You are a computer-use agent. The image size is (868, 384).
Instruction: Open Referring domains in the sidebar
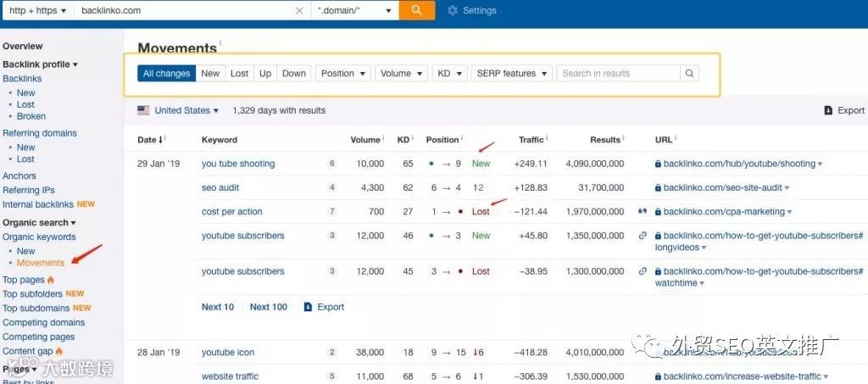coord(39,133)
